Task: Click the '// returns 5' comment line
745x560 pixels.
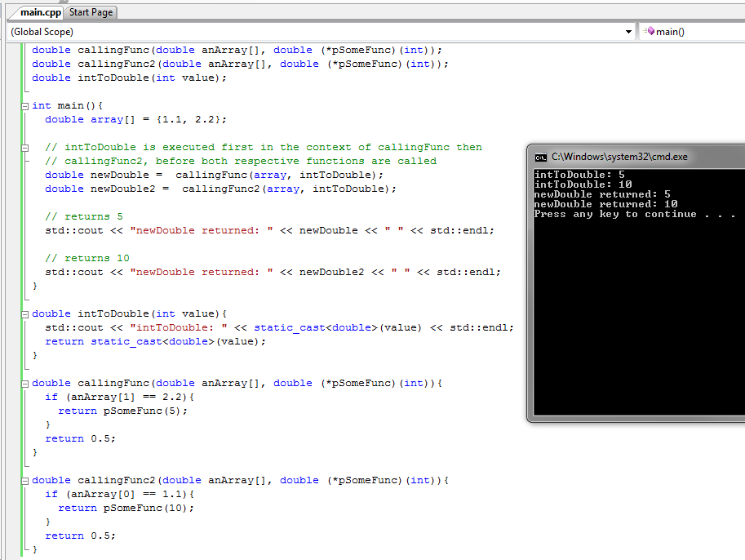Action: (83, 217)
